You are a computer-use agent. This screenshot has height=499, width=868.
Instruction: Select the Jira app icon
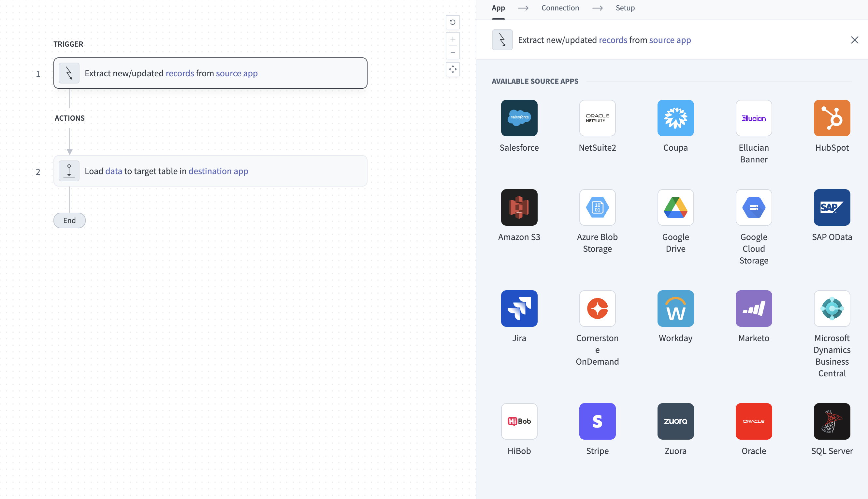[519, 309]
